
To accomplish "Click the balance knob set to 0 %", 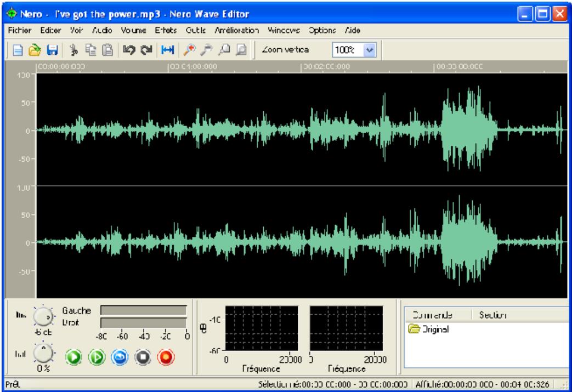I will tap(43, 353).
